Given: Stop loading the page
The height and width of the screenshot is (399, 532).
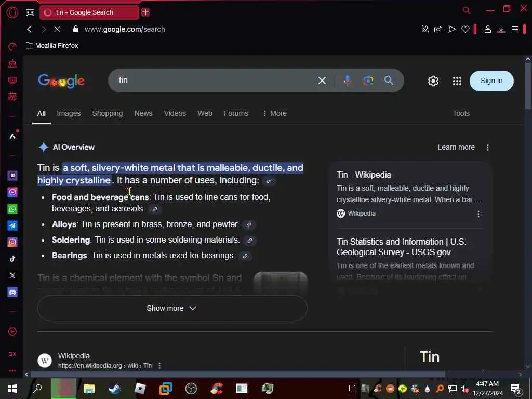Looking at the screenshot, I should coord(57,30).
